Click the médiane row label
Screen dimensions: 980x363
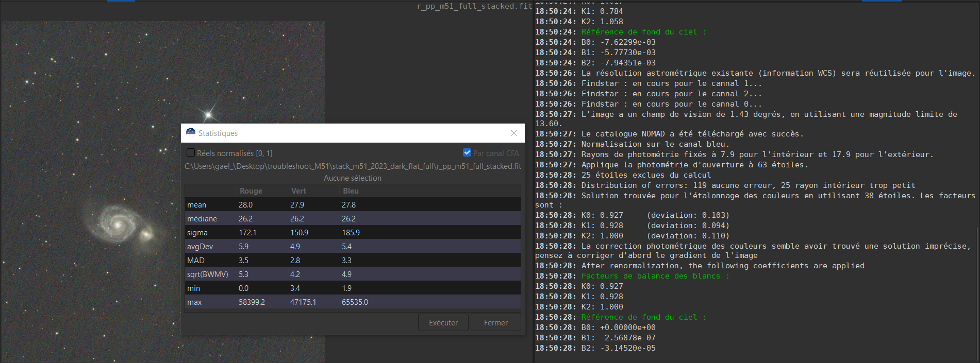click(202, 219)
